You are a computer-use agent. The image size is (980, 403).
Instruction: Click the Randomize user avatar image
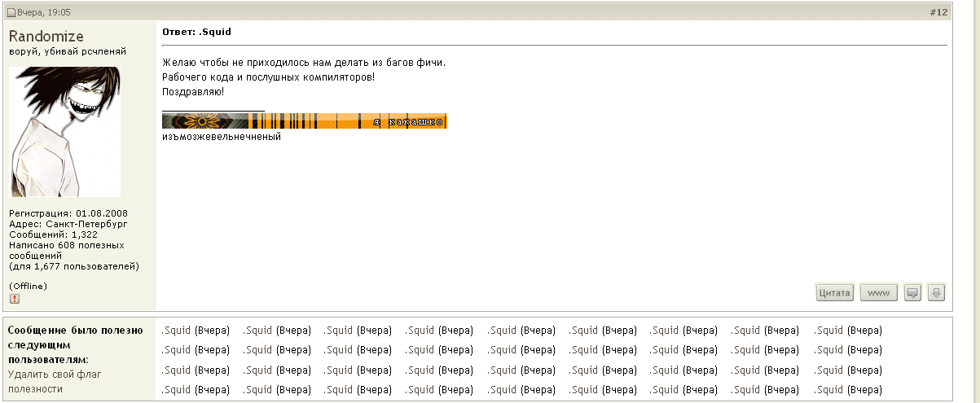[65, 132]
